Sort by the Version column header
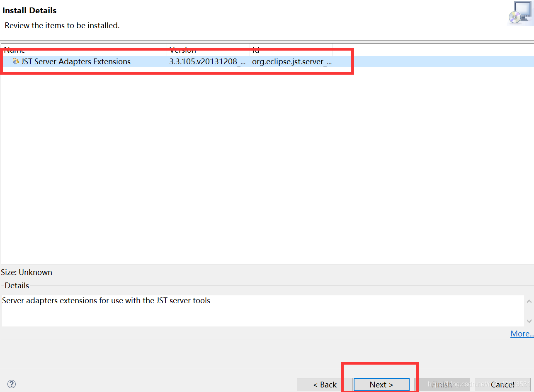This screenshot has width=534, height=392. [209, 50]
